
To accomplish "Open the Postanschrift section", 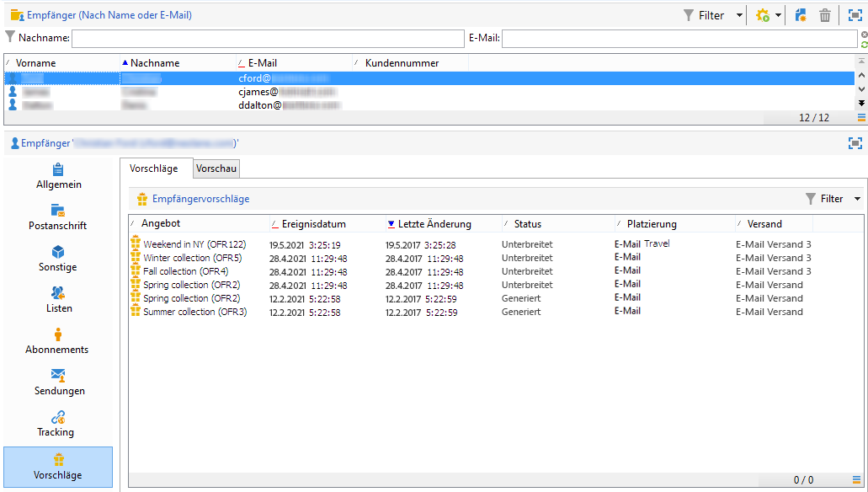I will point(58,217).
